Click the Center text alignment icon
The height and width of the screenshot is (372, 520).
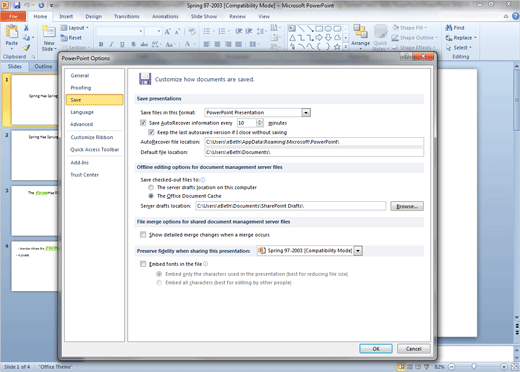click(217, 44)
